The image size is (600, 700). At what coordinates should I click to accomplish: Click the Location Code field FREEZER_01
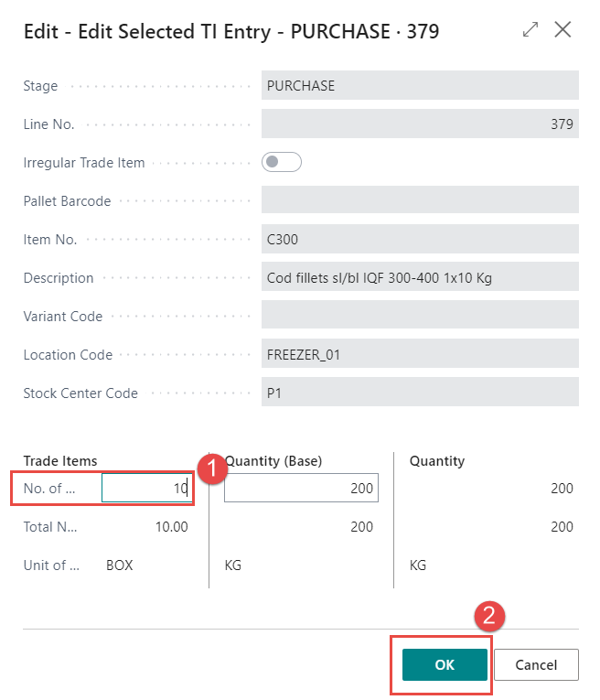coord(420,354)
